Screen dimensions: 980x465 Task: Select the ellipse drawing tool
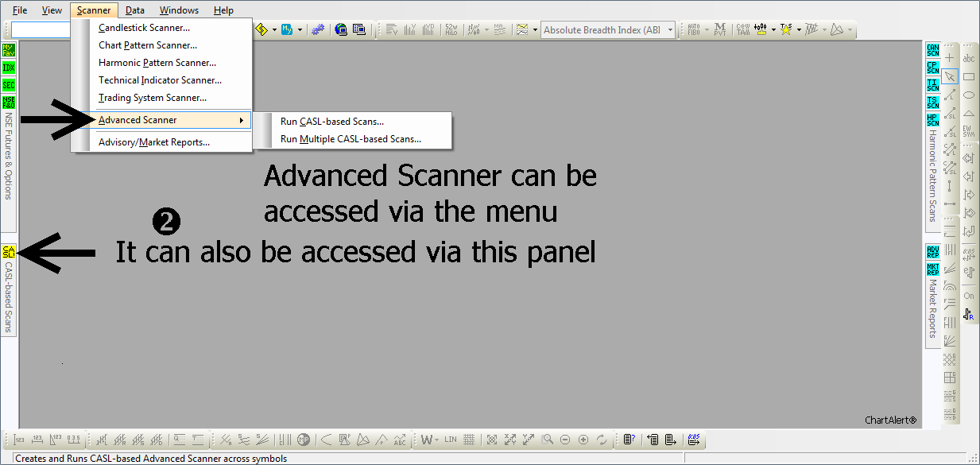coord(969,95)
